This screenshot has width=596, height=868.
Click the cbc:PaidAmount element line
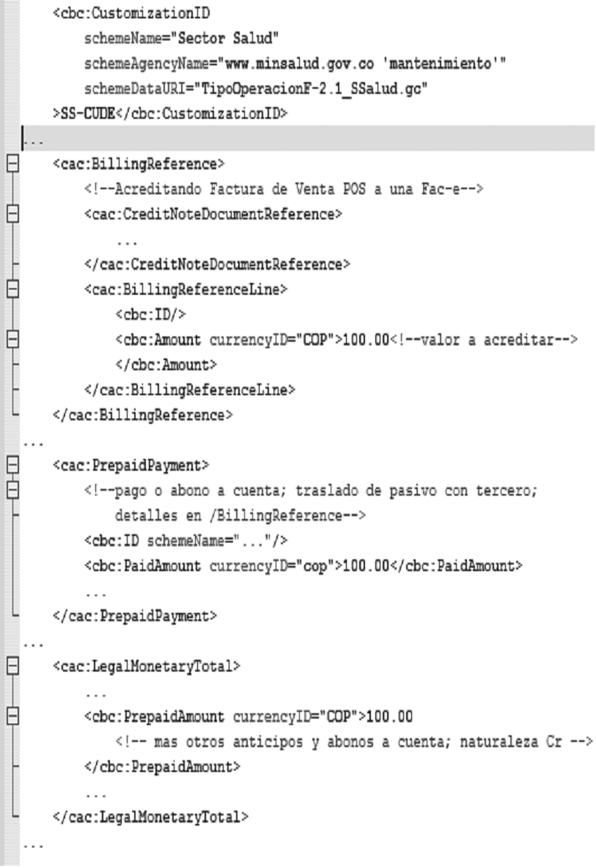[303, 566]
